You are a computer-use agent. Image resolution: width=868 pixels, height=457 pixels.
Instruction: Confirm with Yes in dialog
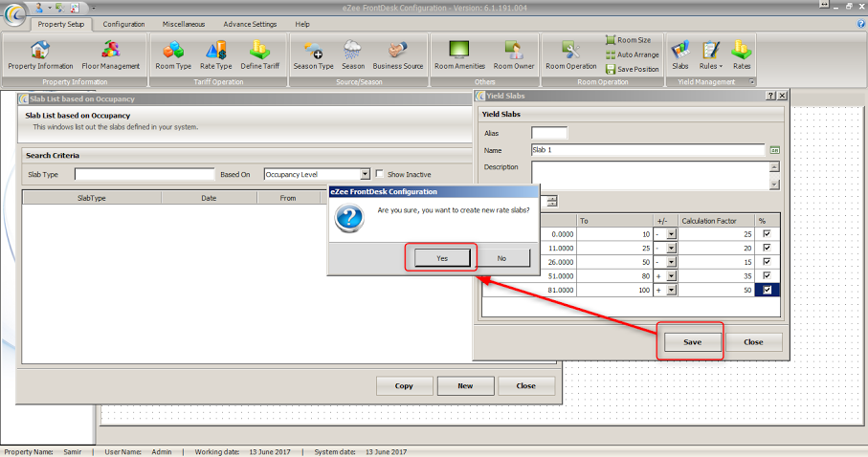442,258
